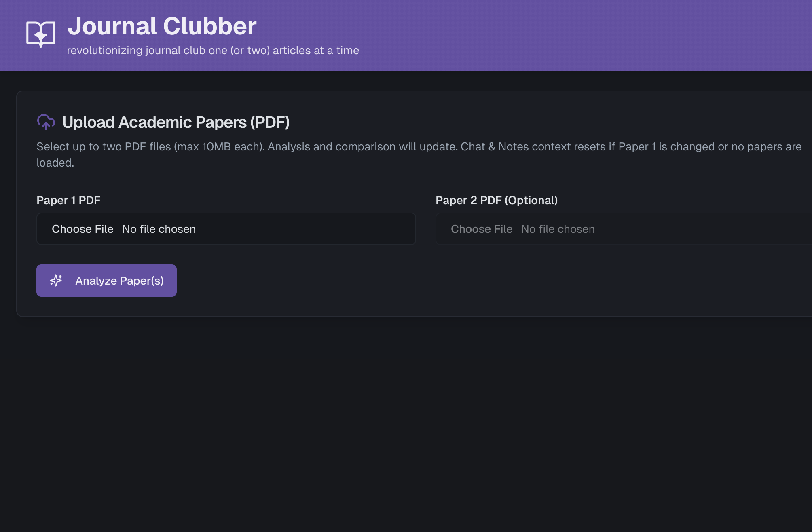Screen dimensions: 812x532
Task: Click the Journal Clubber title
Action: pos(162,26)
